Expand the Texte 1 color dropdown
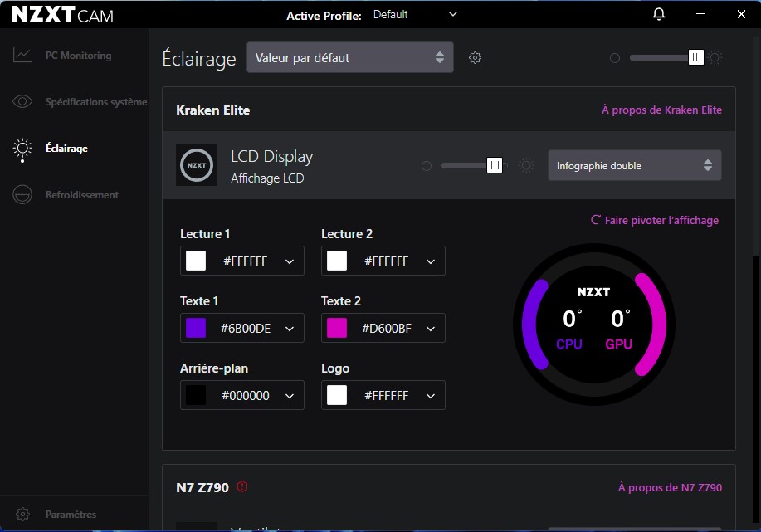Screen dimensions: 761x532 click(290, 329)
